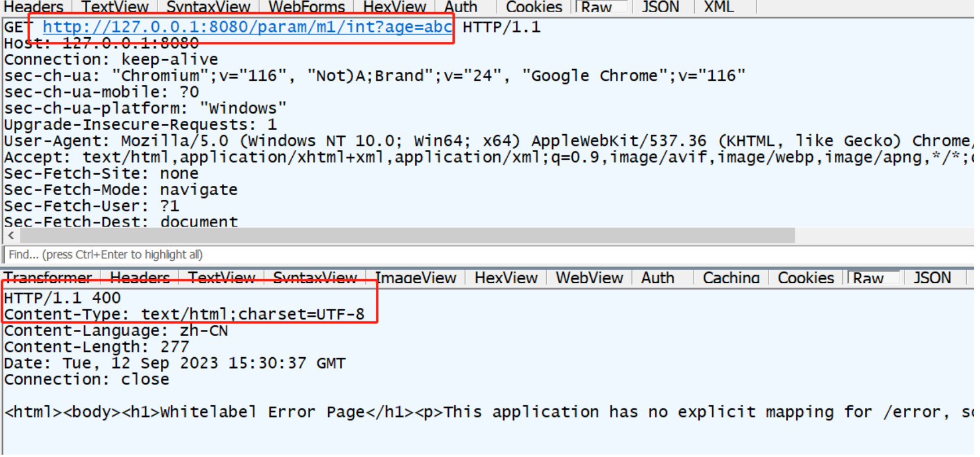This screenshot has width=980, height=457.
Task: Switch to the response HexView tab
Action: tap(506, 278)
